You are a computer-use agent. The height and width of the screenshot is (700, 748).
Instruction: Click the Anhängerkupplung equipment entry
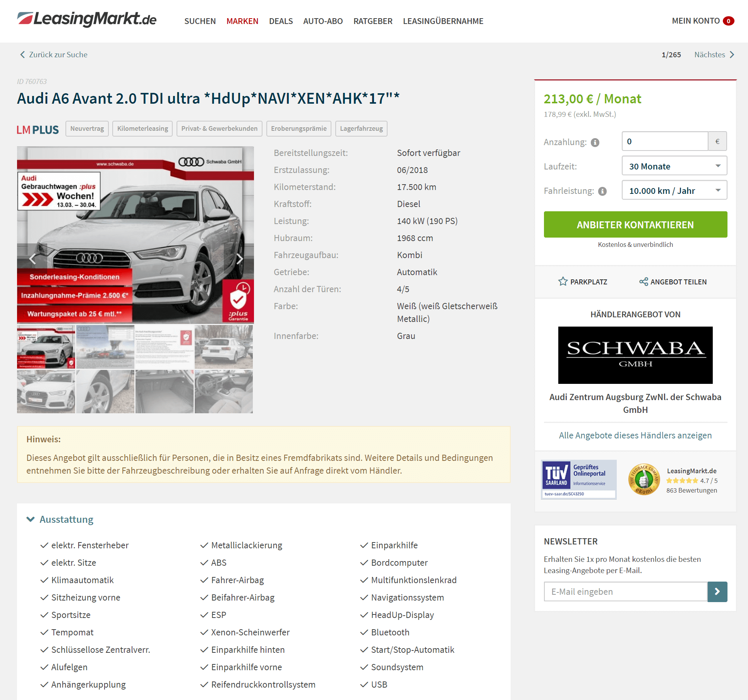click(88, 685)
